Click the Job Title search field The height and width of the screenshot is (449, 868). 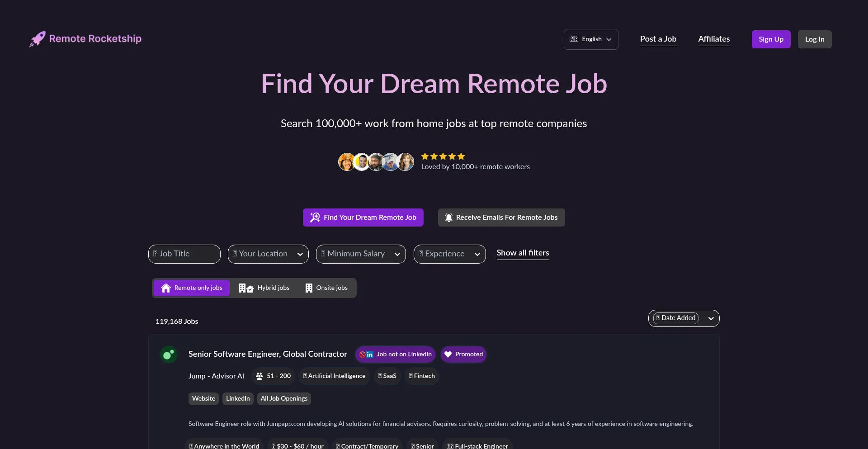click(x=184, y=254)
